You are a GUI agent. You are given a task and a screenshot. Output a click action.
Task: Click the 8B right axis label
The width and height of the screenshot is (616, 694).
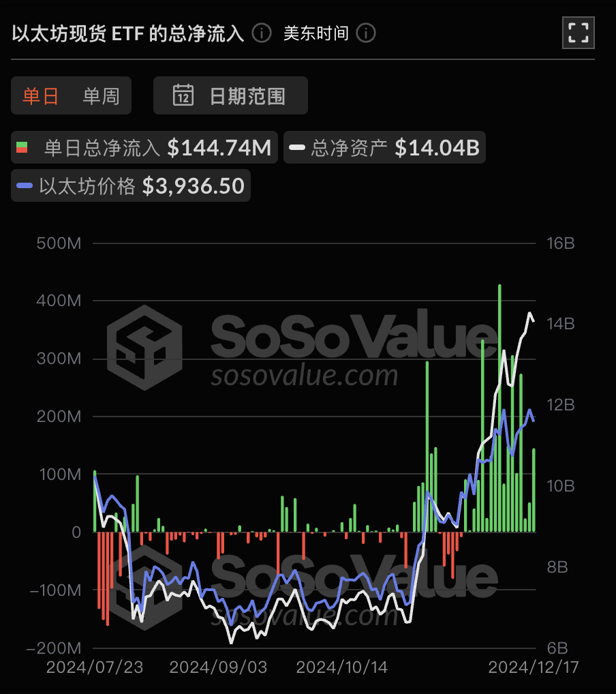click(557, 567)
